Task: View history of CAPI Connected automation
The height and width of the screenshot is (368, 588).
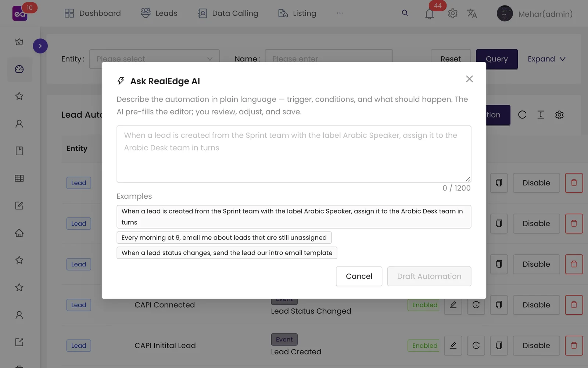Action: [476, 305]
